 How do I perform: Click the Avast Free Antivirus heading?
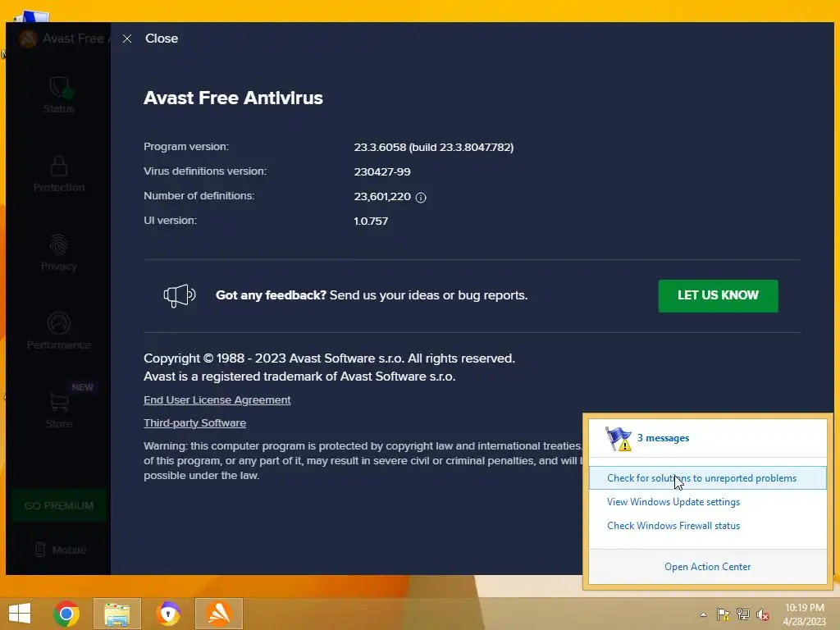point(233,98)
